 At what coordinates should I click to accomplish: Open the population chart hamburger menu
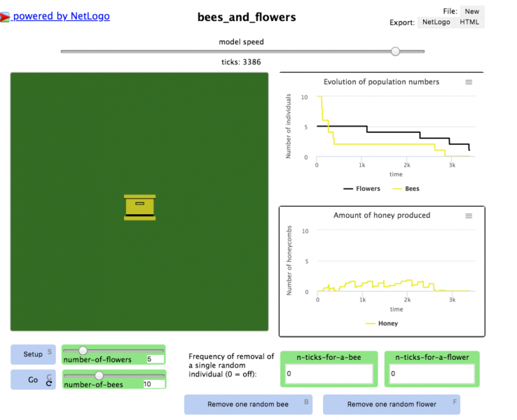tap(469, 82)
